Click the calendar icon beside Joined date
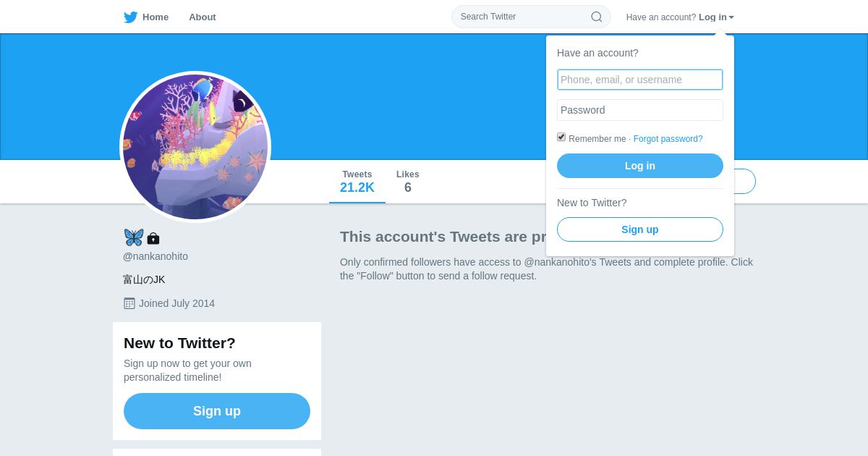The height and width of the screenshot is (456, 868). [129, 303]
